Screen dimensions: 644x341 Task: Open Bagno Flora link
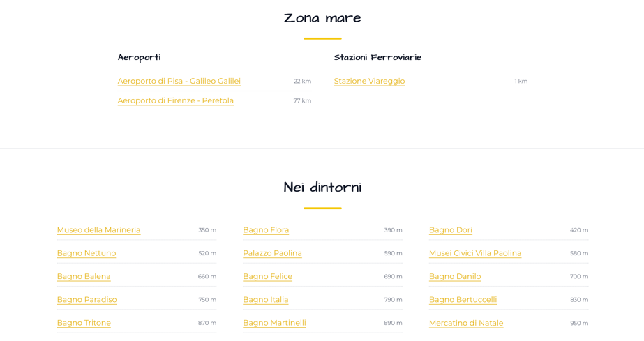[x=266, y=230]
